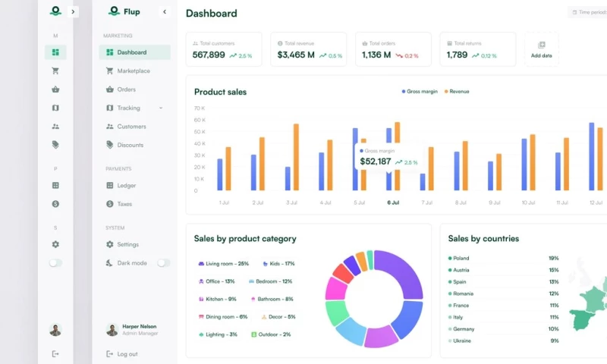The width and height of the screenshot is (607, 364).
Task: Collapse the Flup sidebar with chevron
Action: 165,12
